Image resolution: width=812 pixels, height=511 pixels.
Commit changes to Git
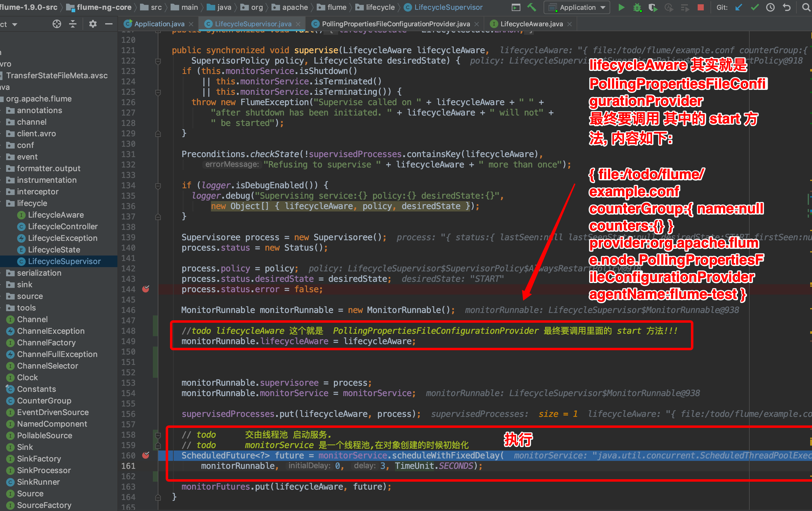coord(754,7)
